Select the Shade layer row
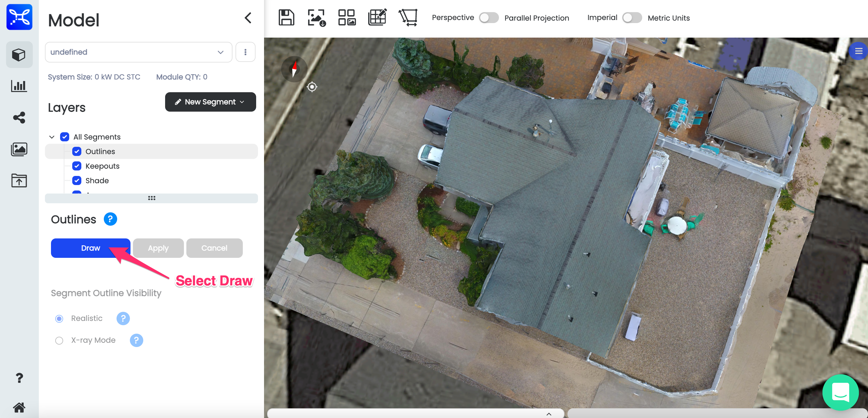The image size is (868, 418). pos(151,180)
